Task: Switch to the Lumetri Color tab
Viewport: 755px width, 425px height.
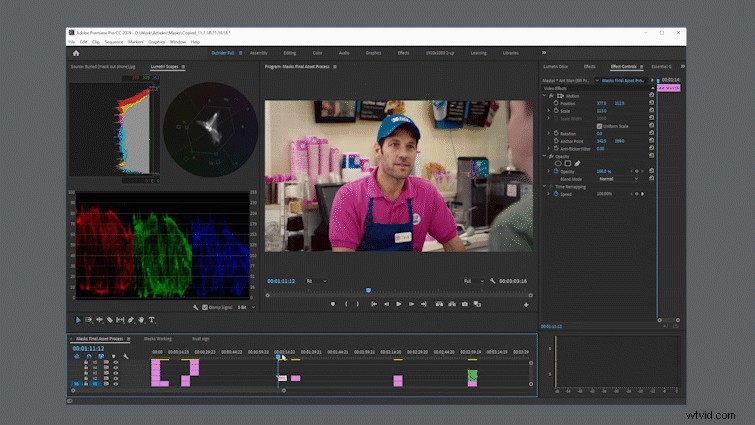Action: click(556, 66)
